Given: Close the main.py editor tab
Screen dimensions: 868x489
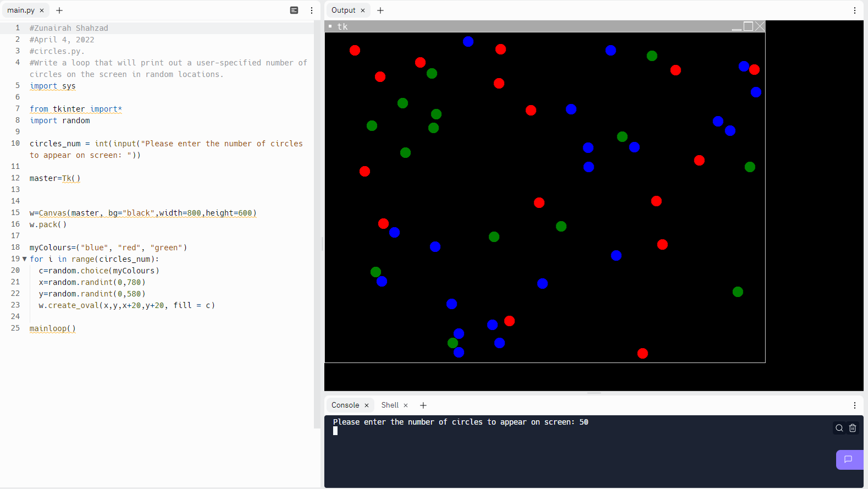Looking at the screenshot, I should [x=42, y=10].
